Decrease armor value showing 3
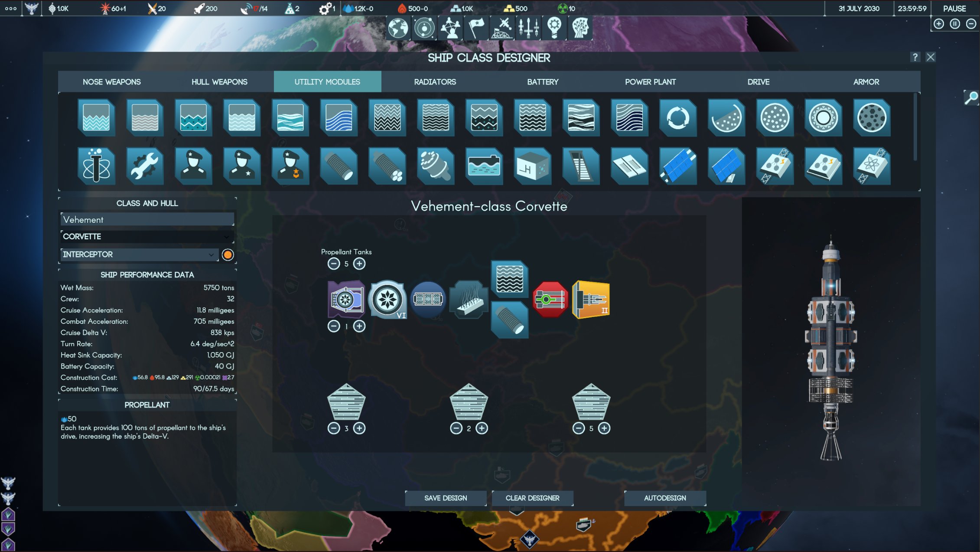 334,428
